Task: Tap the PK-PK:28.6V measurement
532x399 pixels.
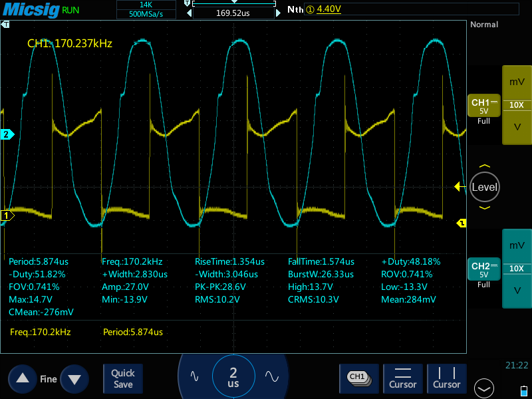Action: [220, 287]
